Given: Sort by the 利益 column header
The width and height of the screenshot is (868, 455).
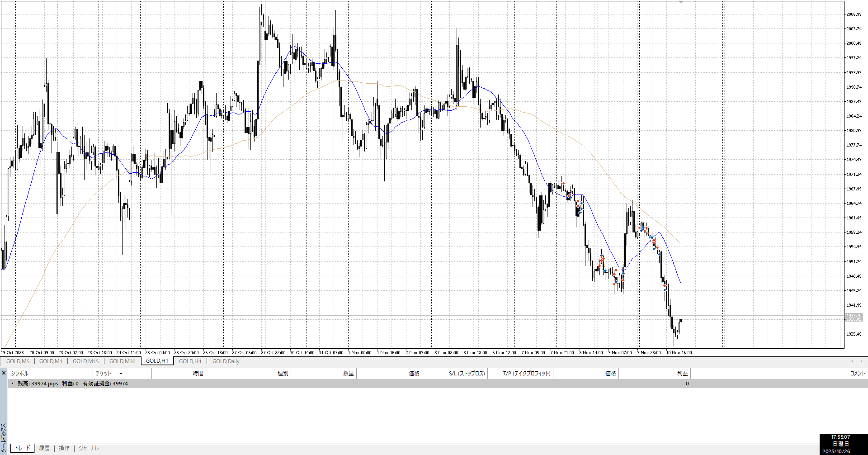Looking at the screenshot, I should tap(682, 374).
